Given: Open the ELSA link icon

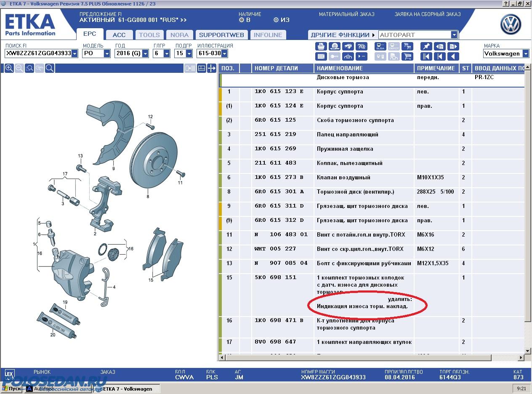Looking at the screenshot, I should coord(380,46).
